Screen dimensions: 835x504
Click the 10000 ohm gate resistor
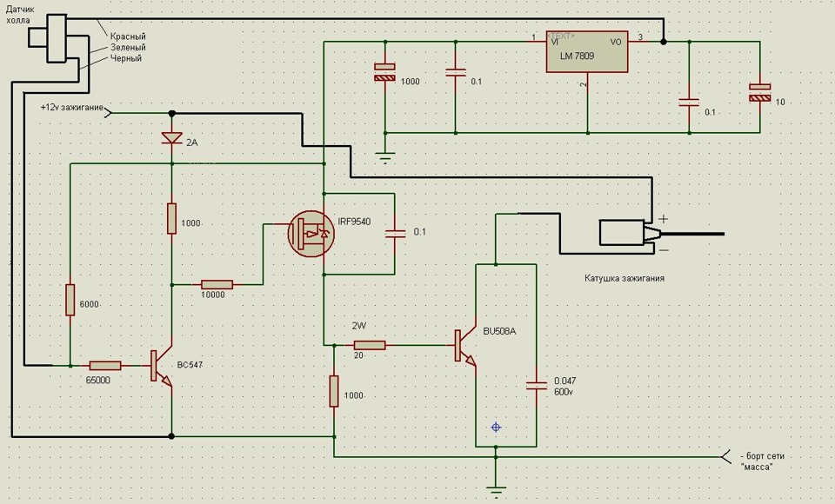(x=217, y=285)
